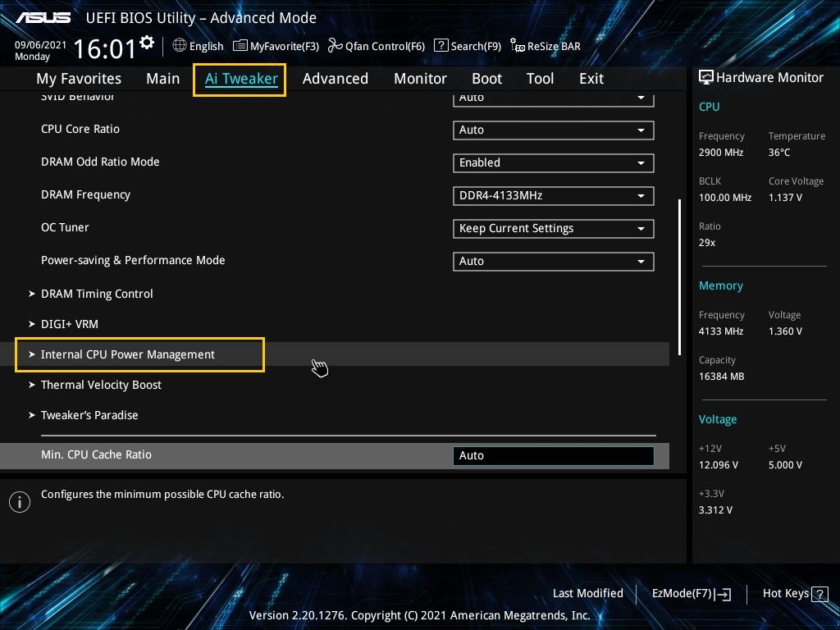This screenshot has height=630, width=840.
Task: Click Voltage section heading in Hardware Monitor
Action: (x=717, y=419)
